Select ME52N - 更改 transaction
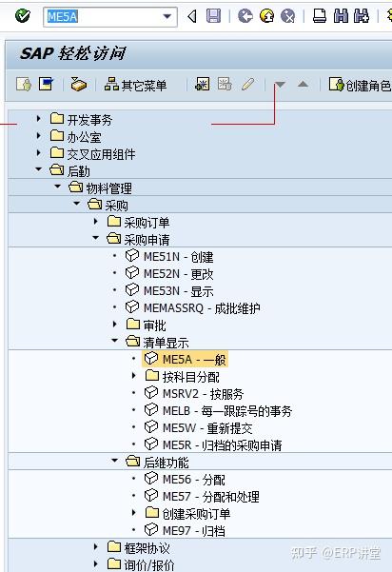392x572 pixels. [x=178, y=274]
